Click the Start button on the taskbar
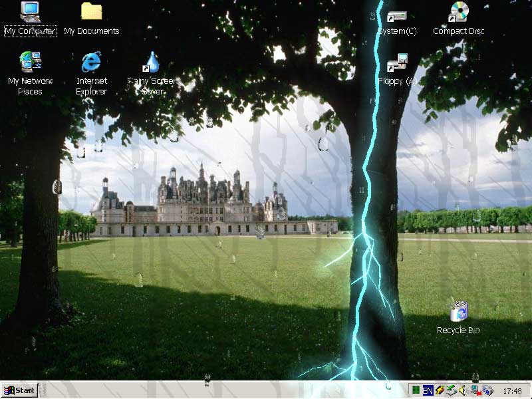 coord(19,390)
